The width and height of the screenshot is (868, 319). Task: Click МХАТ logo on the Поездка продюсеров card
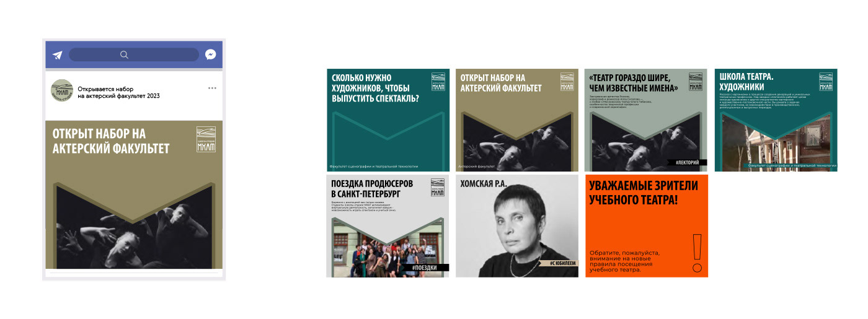click(437, 188)
